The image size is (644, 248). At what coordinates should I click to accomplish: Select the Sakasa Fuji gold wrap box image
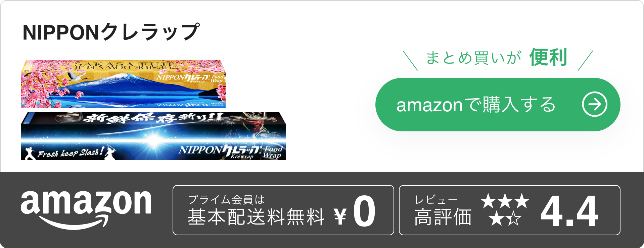tap(123, 84)
